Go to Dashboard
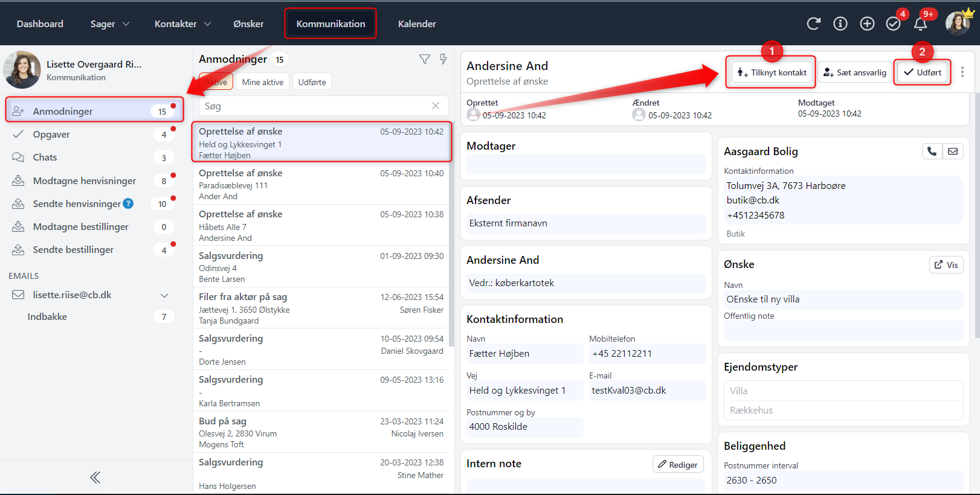Viewport: 980px width, 495px height. click(x=40, y=24)
